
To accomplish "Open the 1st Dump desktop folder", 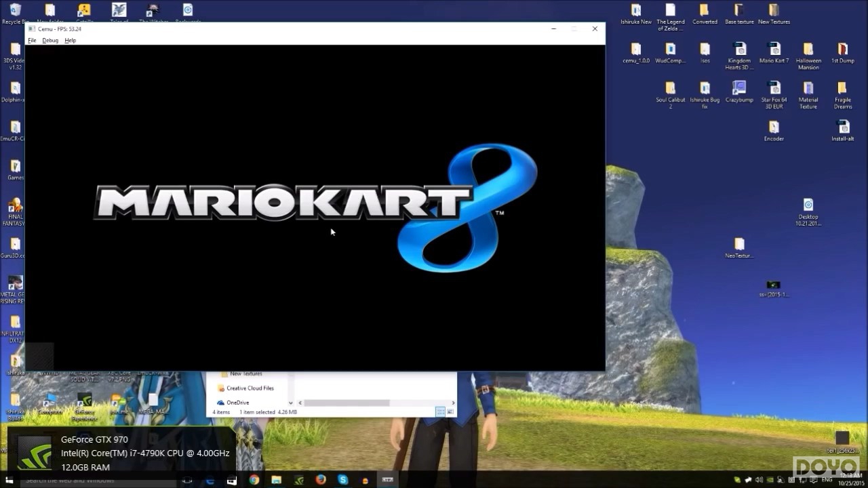I will pyautogui.click(x=842, y=53).
